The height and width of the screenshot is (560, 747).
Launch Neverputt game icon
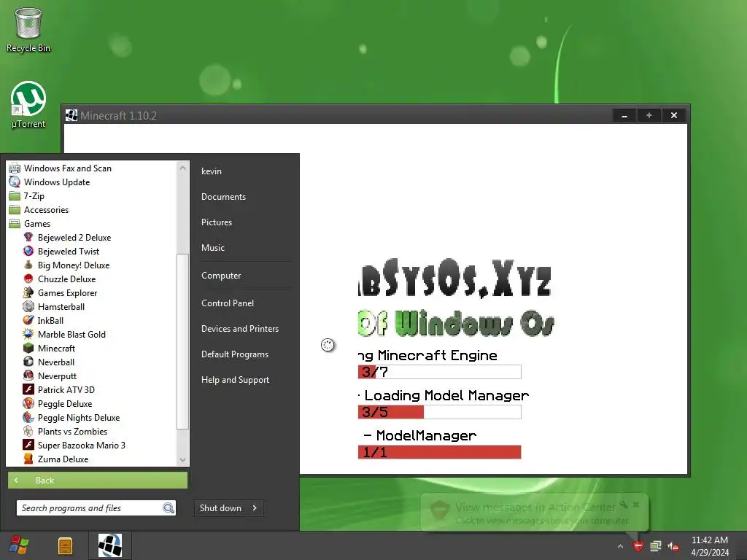28,376
